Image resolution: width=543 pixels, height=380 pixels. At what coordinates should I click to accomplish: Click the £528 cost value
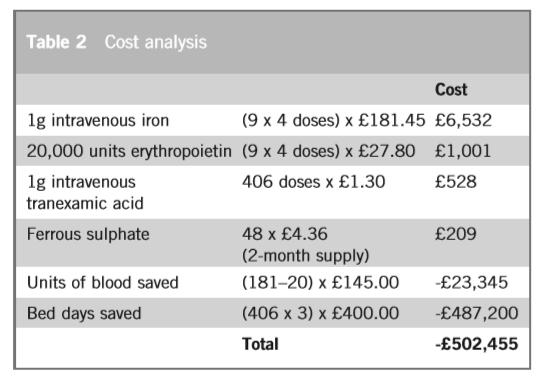coord(456,182)
